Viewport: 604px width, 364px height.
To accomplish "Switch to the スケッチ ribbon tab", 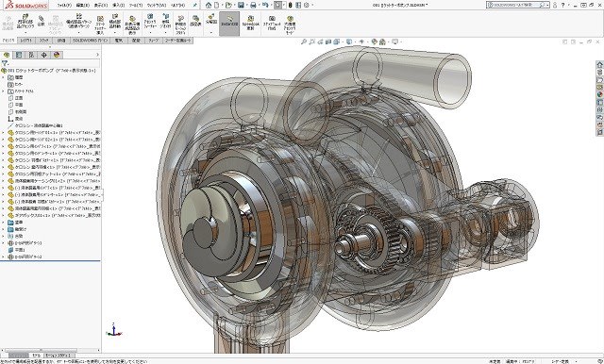I will tap(44, 41).
